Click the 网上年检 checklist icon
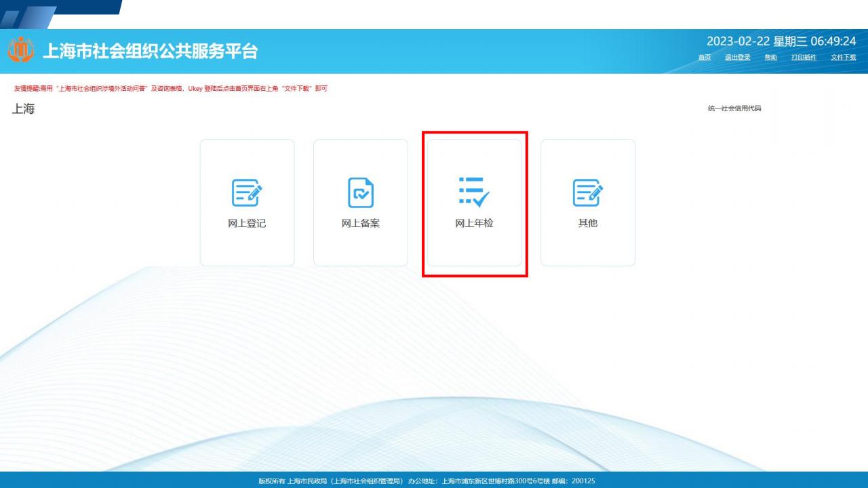Image resolution: width=868 pixels, height=488 pixels. point(474,192)
